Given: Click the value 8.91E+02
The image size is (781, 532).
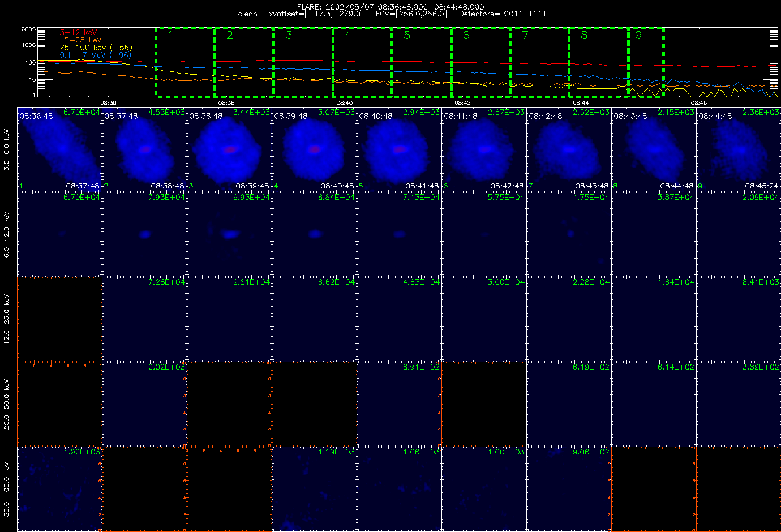Looking at the screenshot, I should 422,367.
